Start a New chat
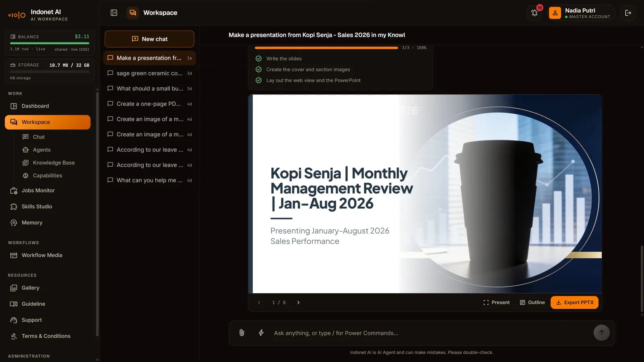The image size is (644, 362). tap(149, 39)
